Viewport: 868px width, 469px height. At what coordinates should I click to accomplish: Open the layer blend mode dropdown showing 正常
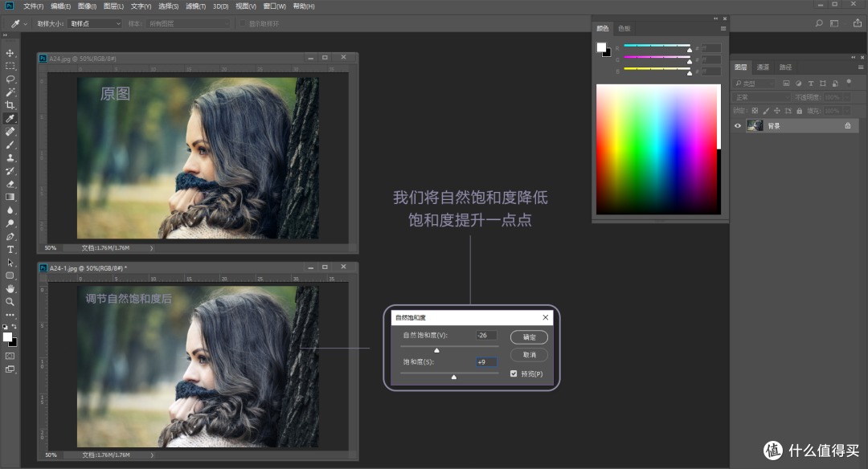coord(759,97)
